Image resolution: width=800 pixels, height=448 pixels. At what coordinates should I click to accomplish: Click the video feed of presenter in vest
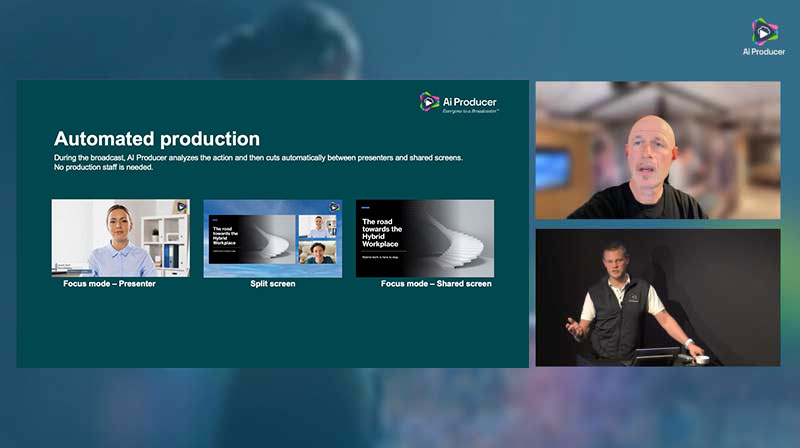(658, 297)
